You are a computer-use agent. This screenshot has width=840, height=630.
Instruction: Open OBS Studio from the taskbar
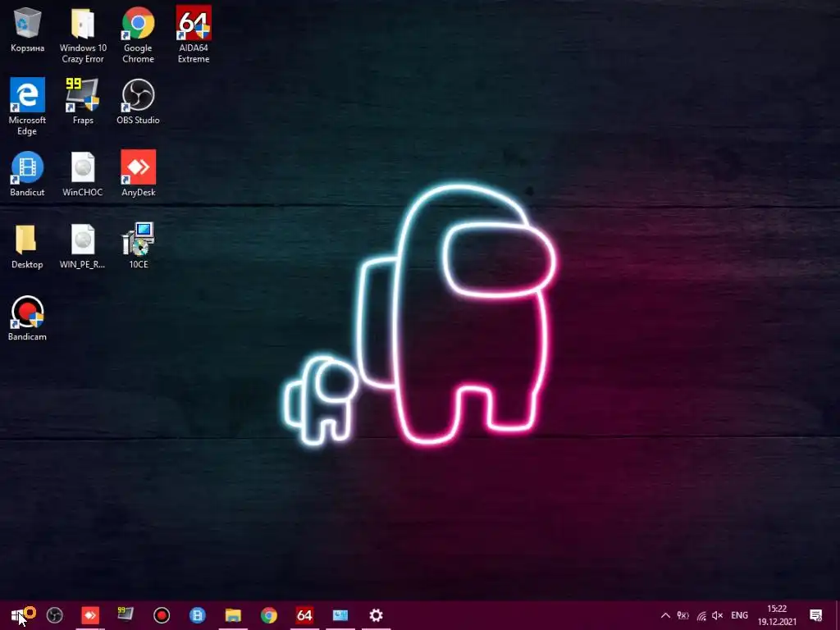point(55,615)
